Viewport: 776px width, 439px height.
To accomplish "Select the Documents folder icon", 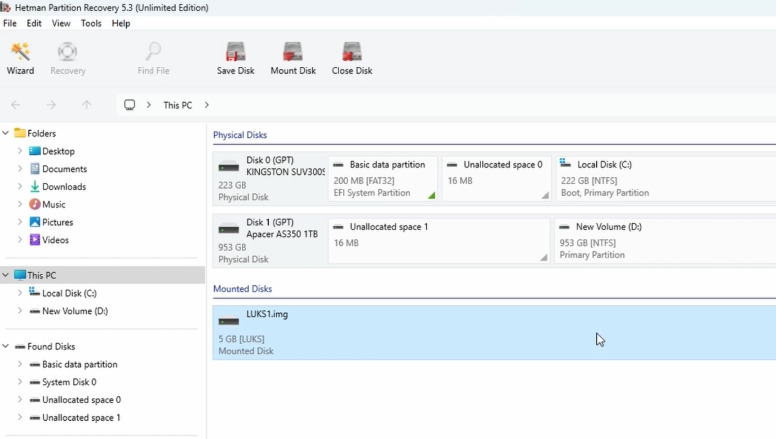I will [35, 169].
